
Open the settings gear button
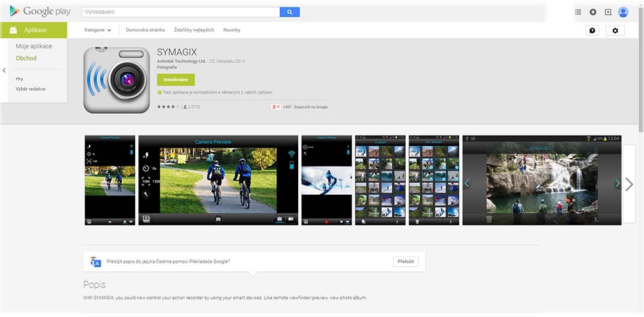coord(615,30)
